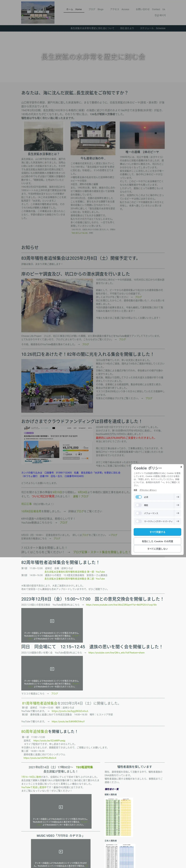
Task: Open YouTube動画はこちらから ブログ link
Action: pos(63,523)
